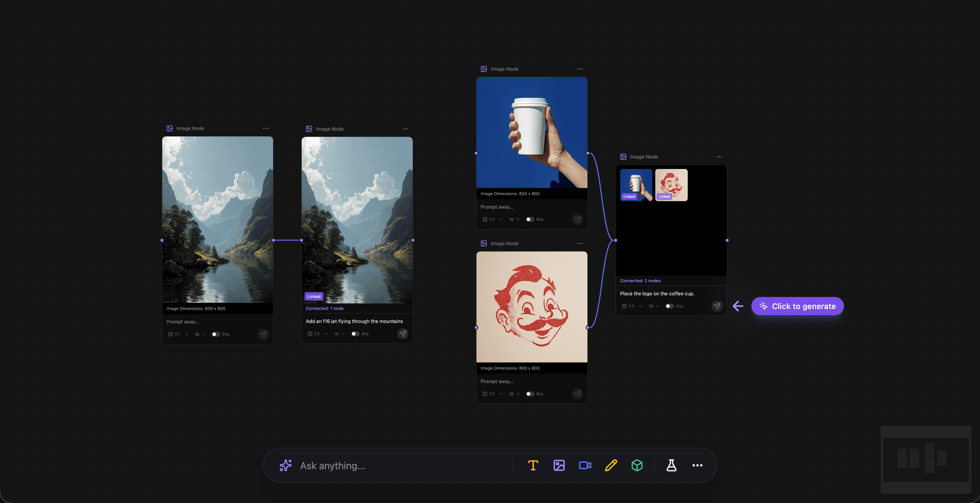The image size is (980, 503).
Task: Open more options in bottom toolbar
Action: tap(697, 465)
